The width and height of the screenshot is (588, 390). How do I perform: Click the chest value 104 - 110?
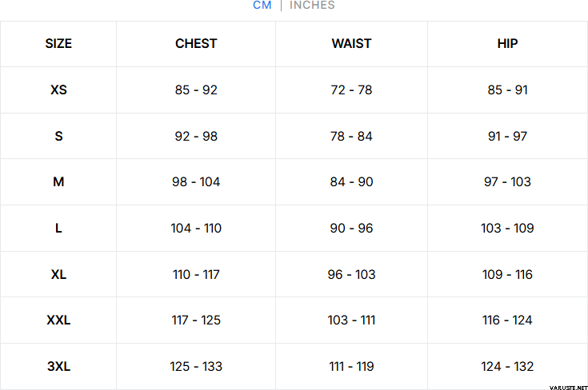[196, 229]
